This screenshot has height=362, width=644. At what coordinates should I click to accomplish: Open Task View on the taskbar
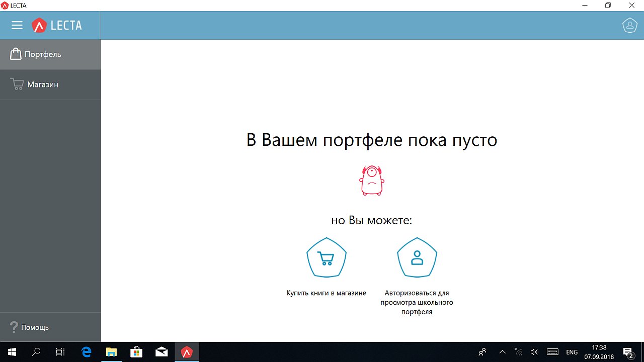pos(60,352)
